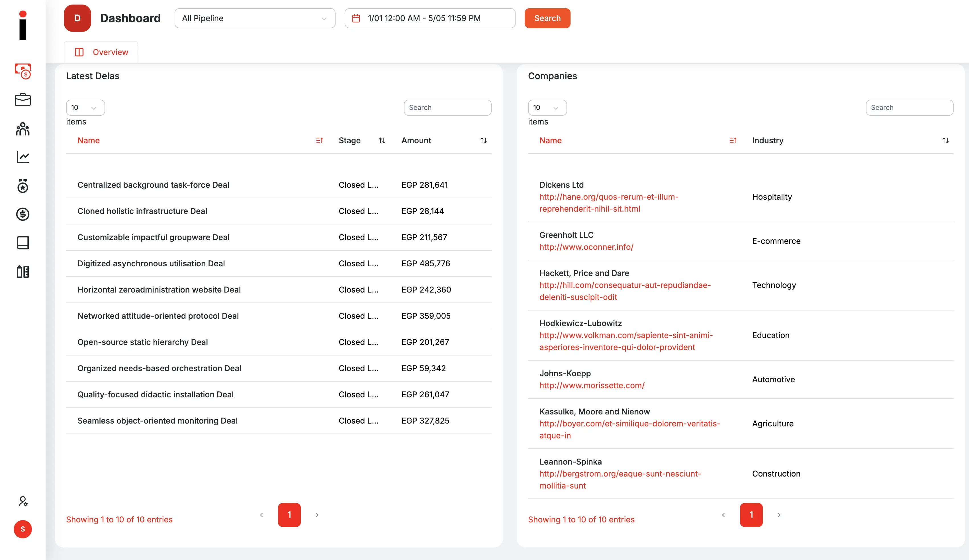This screenshot has width=969, height=560.
Task: Select Seamless object-oriented monitoring Deal row
Action: click(x=279, y=420)
